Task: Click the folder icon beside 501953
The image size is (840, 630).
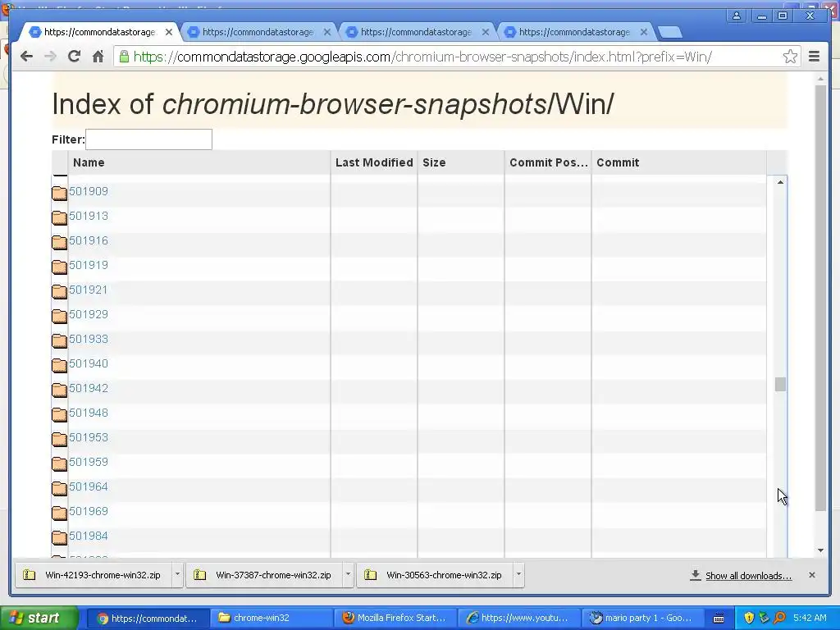Action: coord(59,439)
